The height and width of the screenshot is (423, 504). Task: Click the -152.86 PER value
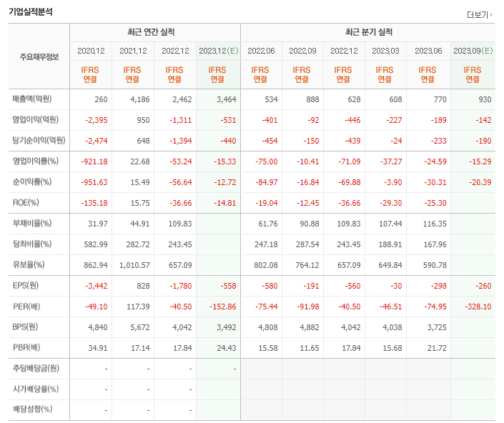(x=223, y=307)
